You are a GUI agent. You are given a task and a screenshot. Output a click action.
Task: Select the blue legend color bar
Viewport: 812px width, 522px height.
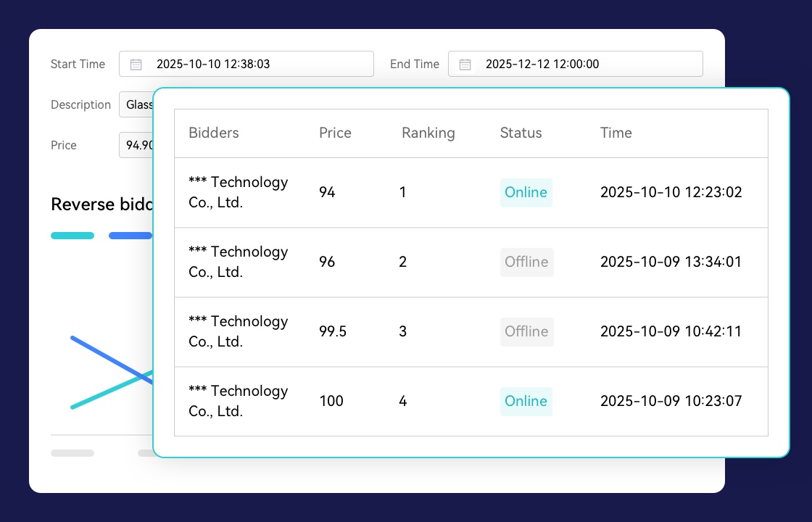click(x=130, y=236)
